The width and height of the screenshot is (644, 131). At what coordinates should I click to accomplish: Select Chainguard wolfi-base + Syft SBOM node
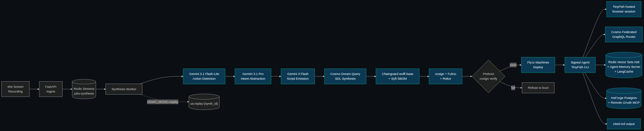(397, 76)
